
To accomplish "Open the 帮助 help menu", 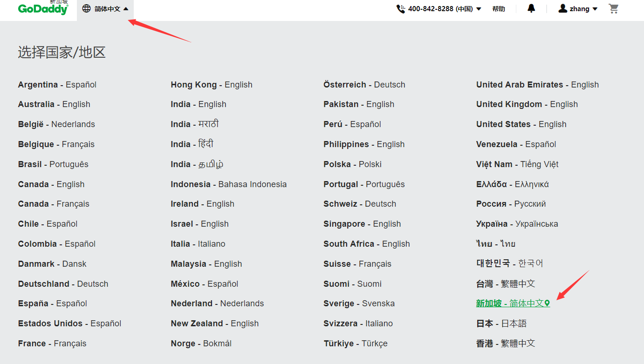I will pyautogui.click(x=499, y=9).
